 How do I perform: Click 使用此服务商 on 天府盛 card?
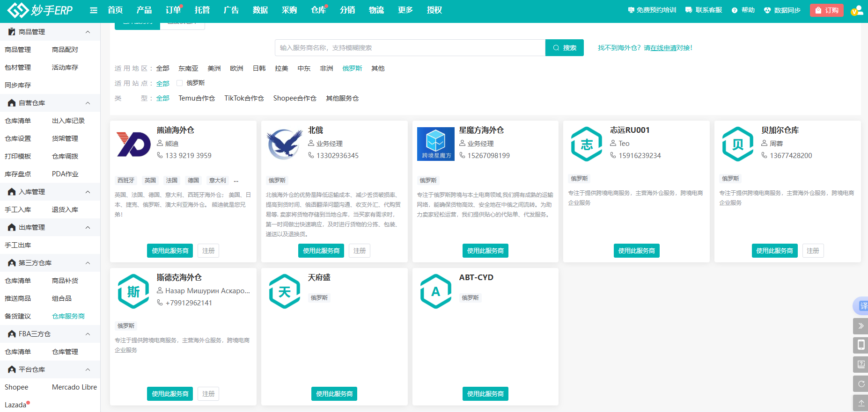334,394
